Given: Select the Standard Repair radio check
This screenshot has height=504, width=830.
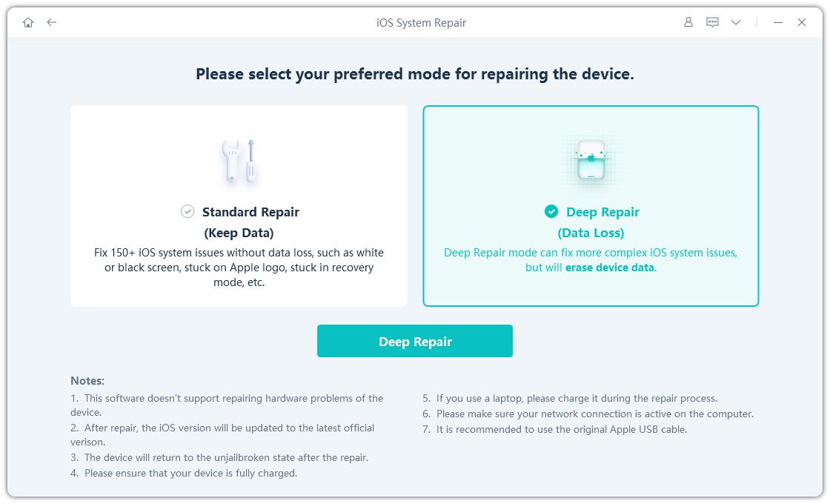Looking at the screenshot, I should (187, 212).
